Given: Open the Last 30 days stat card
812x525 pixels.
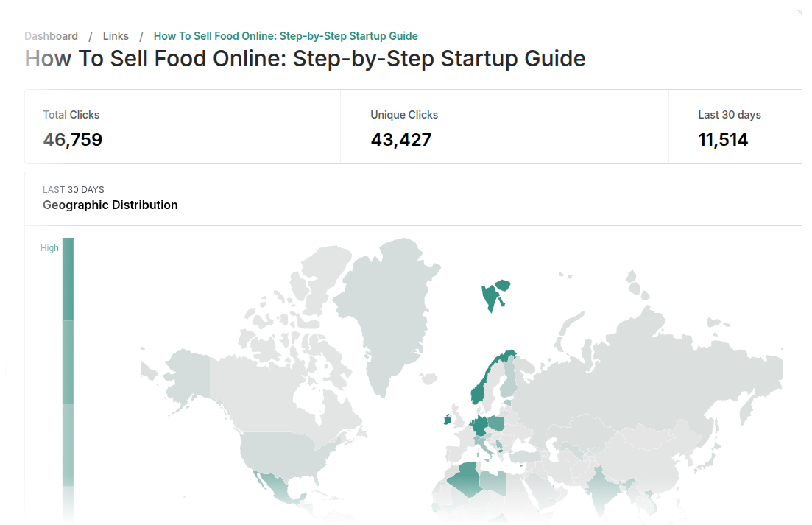Looking at the screenshot, I should point(734,127).
